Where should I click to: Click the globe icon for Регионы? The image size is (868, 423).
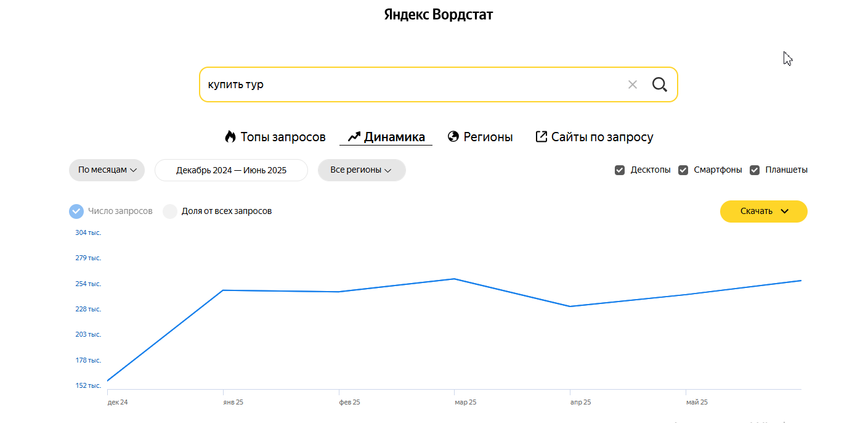[x=453, y=137]
